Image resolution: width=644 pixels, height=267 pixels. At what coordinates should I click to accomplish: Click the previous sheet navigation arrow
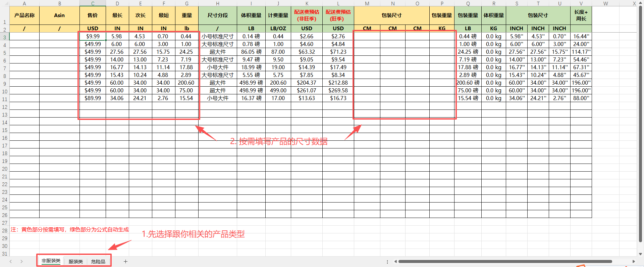(11, 261)
